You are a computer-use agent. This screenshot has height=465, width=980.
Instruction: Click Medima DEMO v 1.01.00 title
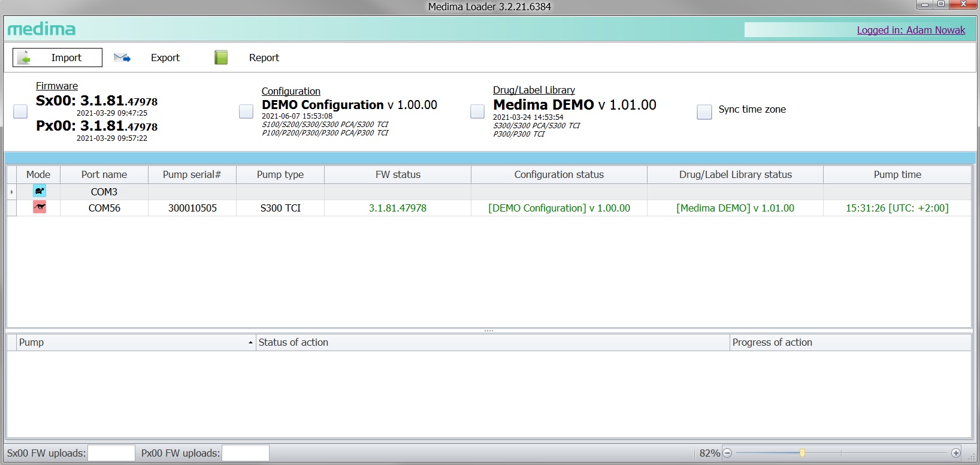(x=574, y=105)
